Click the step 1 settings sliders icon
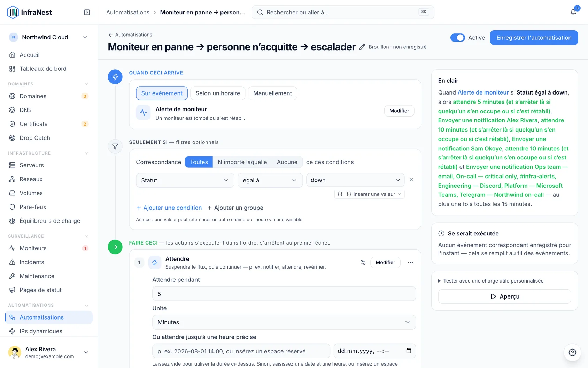588x368 pixels. tap(363, 262)
